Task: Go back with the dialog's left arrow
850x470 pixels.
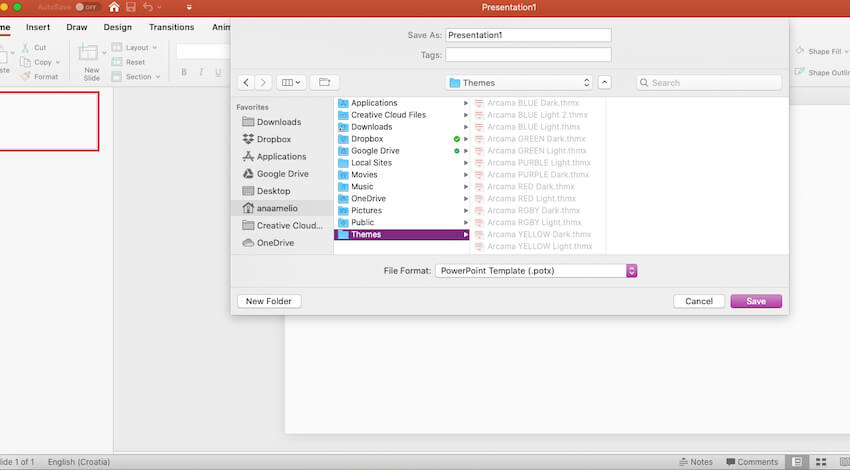Action: click(246, 83)
